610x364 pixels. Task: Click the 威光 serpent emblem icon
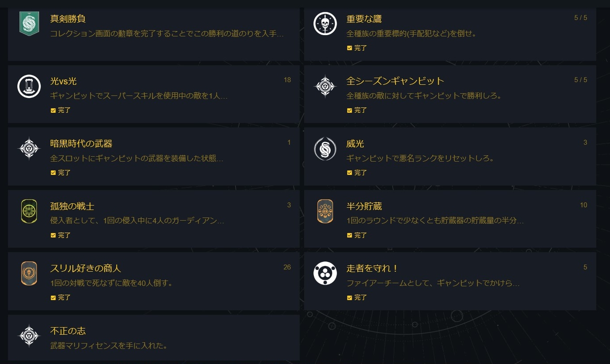point(325,149)
